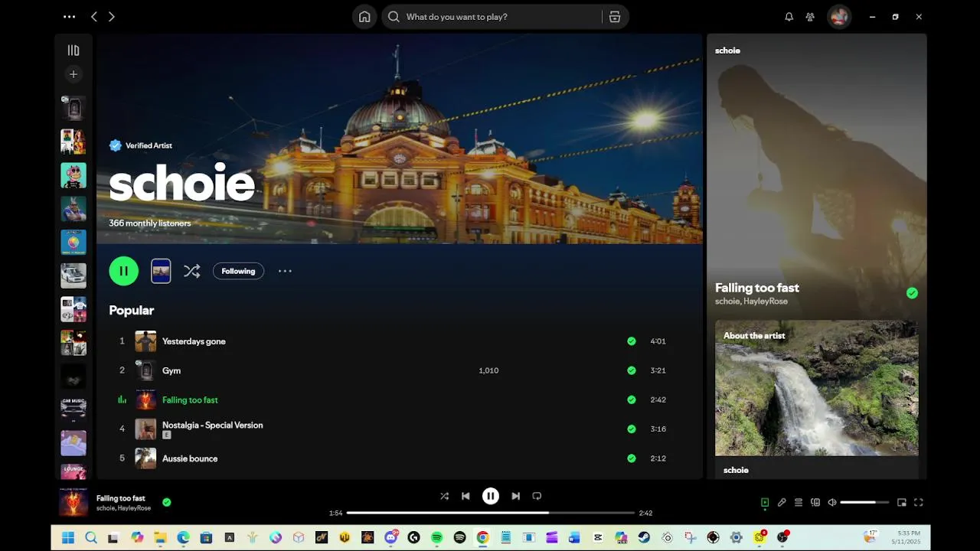Open the three-dots app menu at top left
This screenshot has height=551, width=980.
coord(69,16)
